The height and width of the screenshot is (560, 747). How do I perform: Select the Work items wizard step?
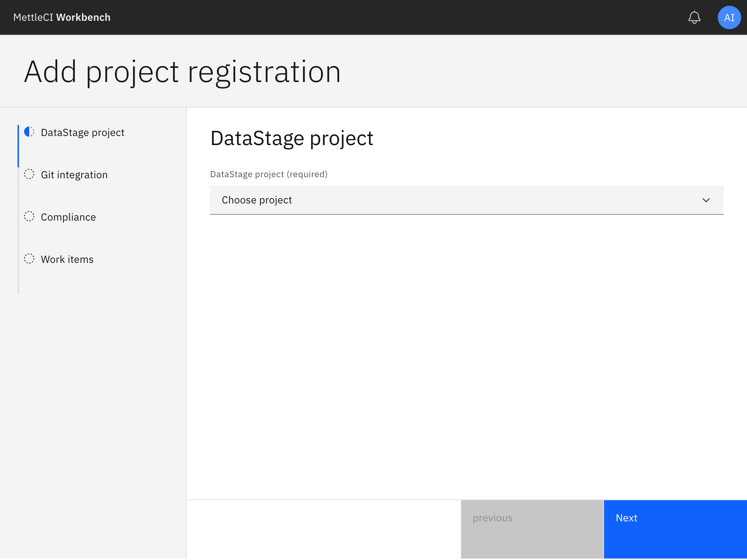pos(67,259)
